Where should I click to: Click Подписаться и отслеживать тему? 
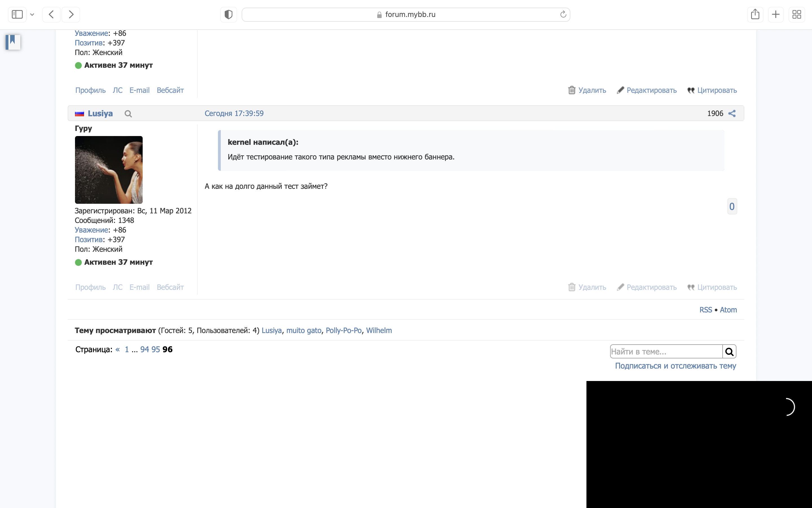tap(676, 366)
